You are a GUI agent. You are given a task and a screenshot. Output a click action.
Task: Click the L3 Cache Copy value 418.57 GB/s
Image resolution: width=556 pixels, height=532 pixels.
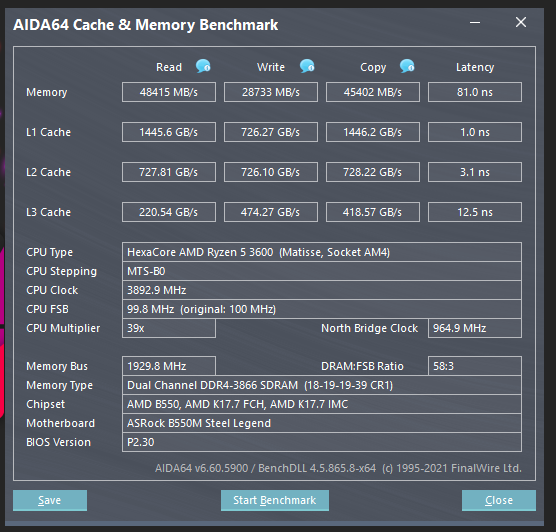[x=373, y=212]
